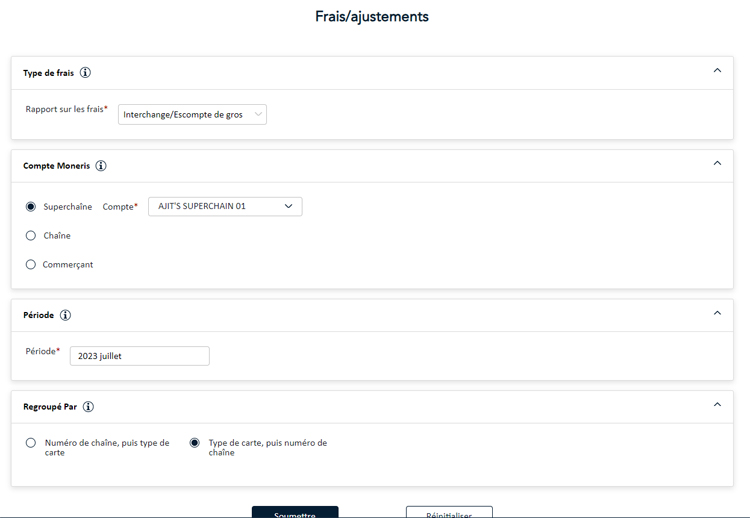This screenshot has width=750, height=518.
Task: Open the Compte Moneris info icon
Action: 100,166
